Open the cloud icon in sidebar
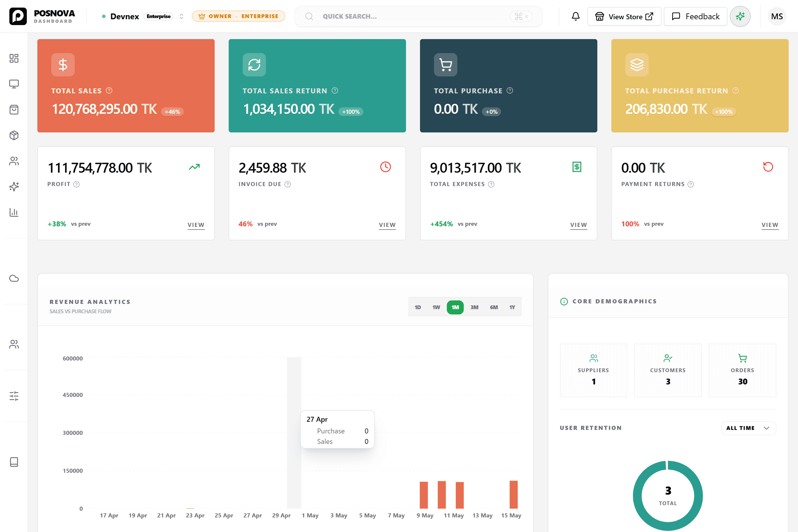798x532 pixels. point(14,278)
